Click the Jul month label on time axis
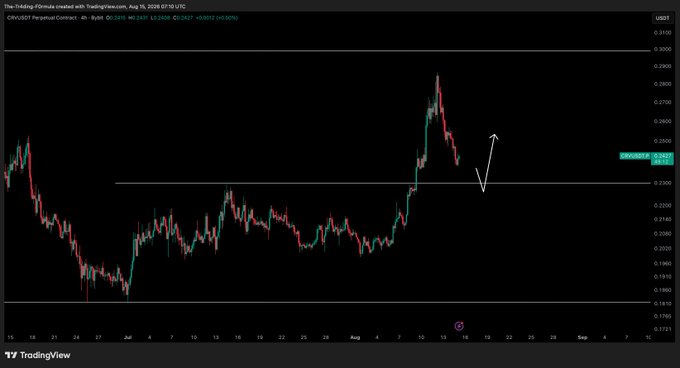 128,337
